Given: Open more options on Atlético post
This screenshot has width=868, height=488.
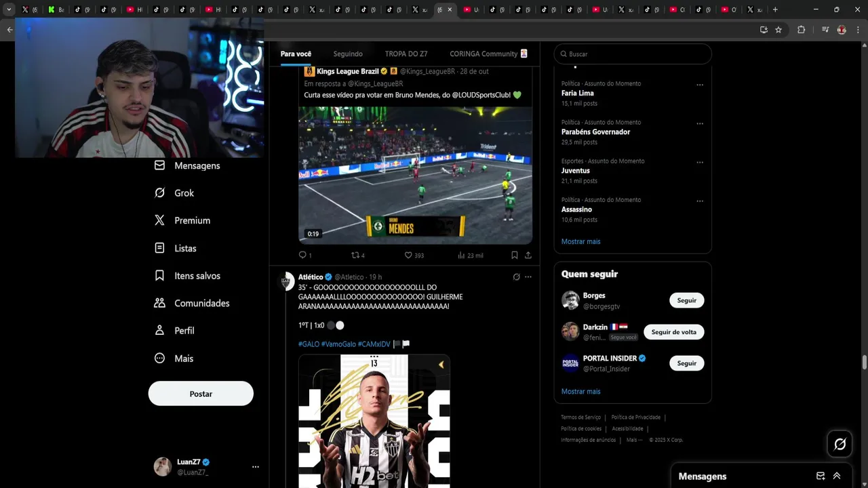Looking at the screenshot, I should point(528,277).
